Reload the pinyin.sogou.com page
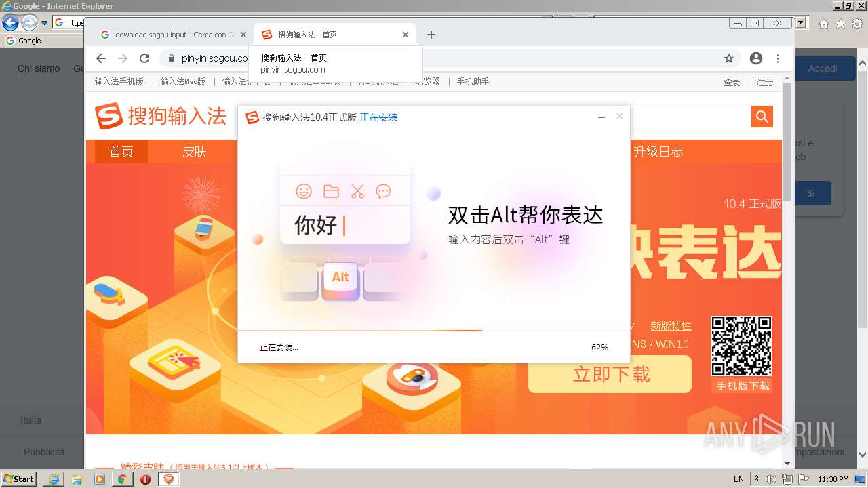Viewport: 868px width, 488px height. pyautogui.click(x=144, y=58)
